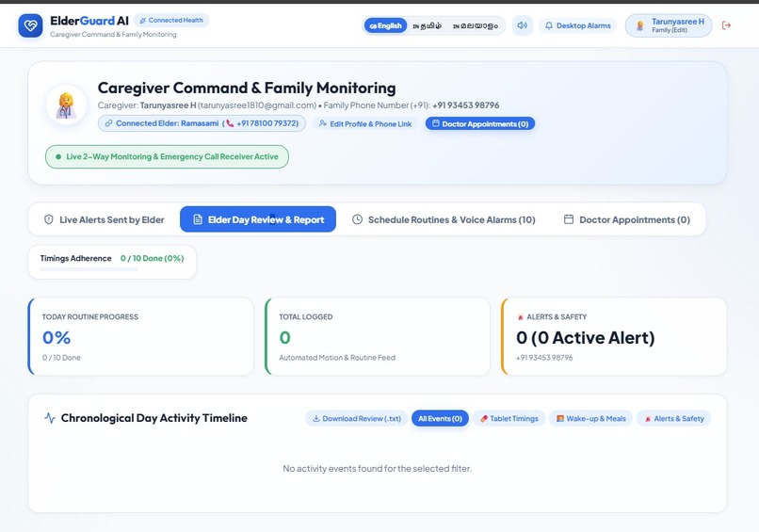Click the siren icon on Alerts & Safety filter

648,419
